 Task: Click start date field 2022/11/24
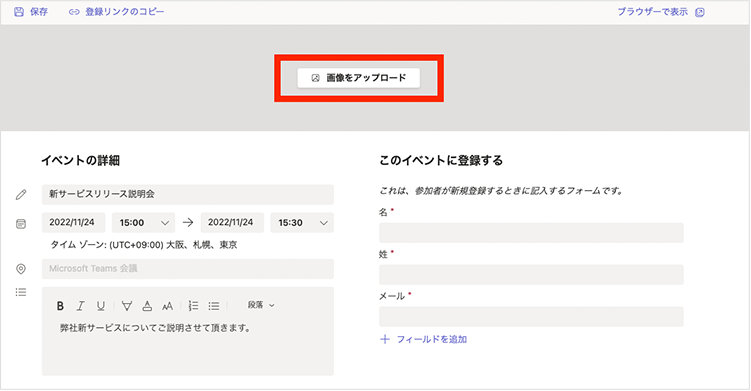pyautogui.click(x=73, y=222)
